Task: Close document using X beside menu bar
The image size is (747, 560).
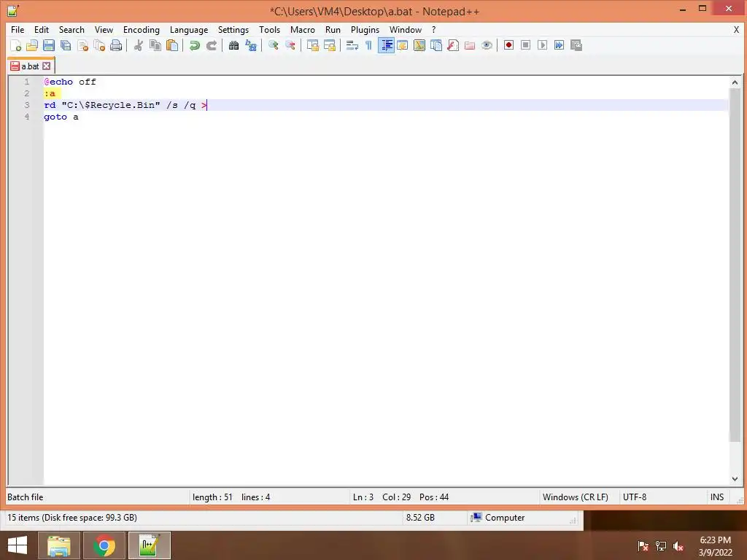Action: (x=736, y=29)
